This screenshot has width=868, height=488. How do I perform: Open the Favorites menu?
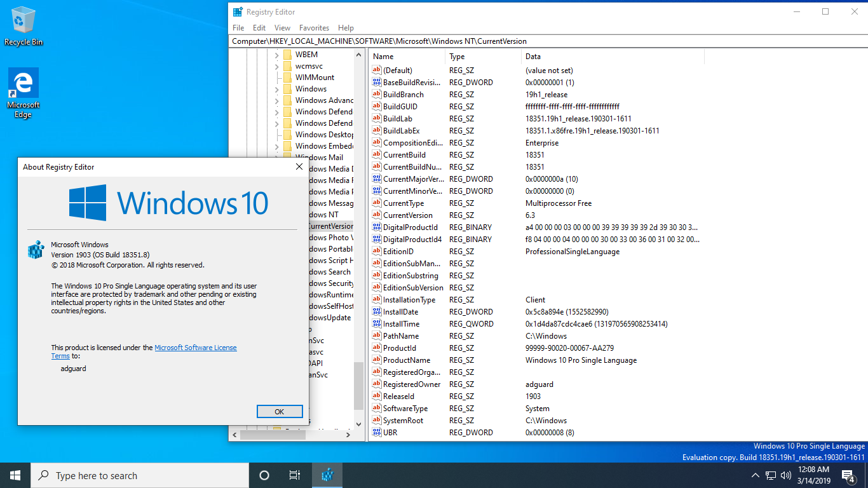314,28
